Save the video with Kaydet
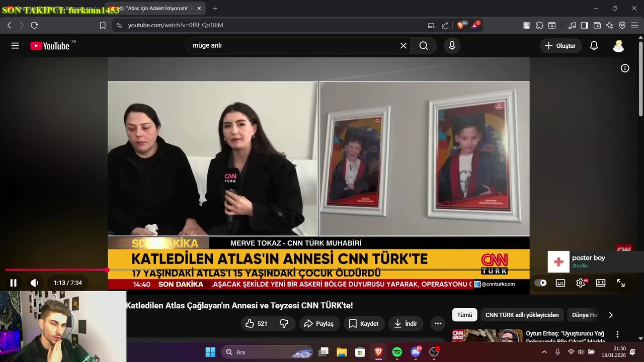This screenshot has height=362, width=644. click(x=364, y=324)
